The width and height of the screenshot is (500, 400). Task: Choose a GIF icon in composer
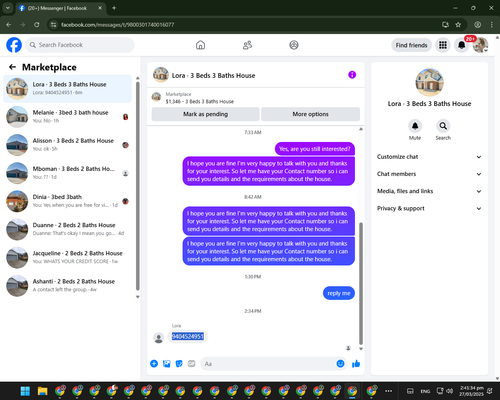tap(191, 364)
